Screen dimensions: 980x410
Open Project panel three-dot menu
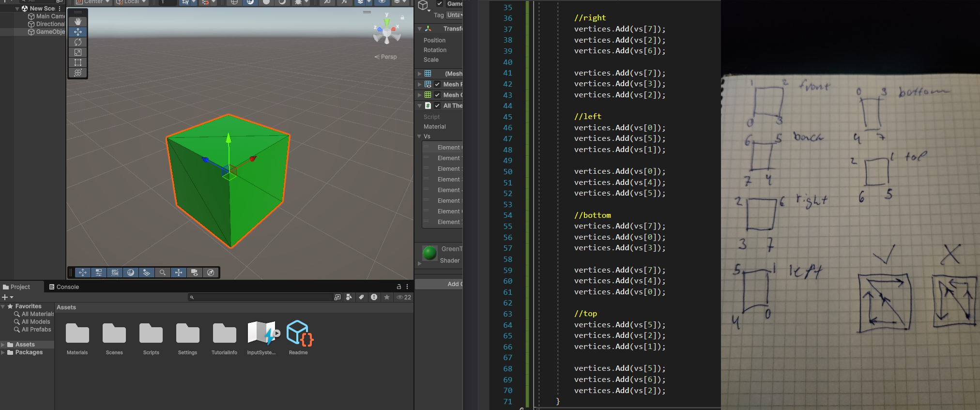point(407,287)
